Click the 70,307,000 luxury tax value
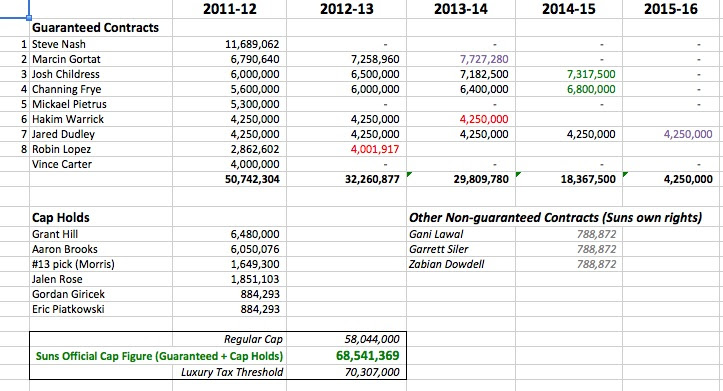723x391 pixels. 346,372
